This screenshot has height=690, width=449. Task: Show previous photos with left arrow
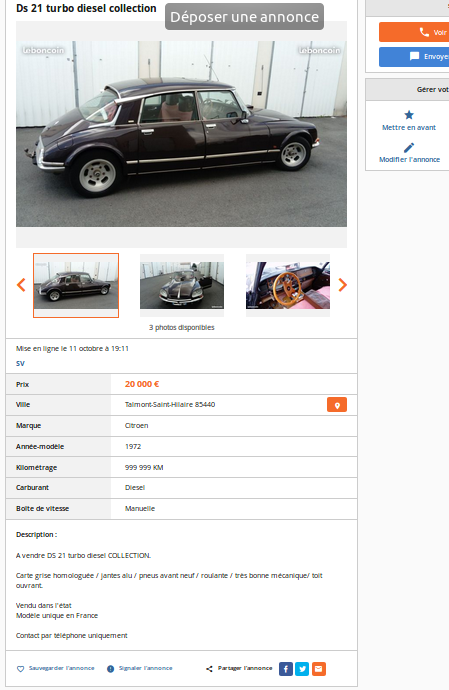coord(21,285)
